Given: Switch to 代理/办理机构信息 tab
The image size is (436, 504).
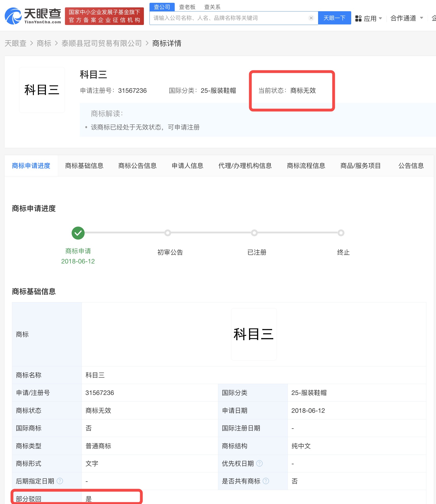Looking at the screenshot, I should [245, 166].
